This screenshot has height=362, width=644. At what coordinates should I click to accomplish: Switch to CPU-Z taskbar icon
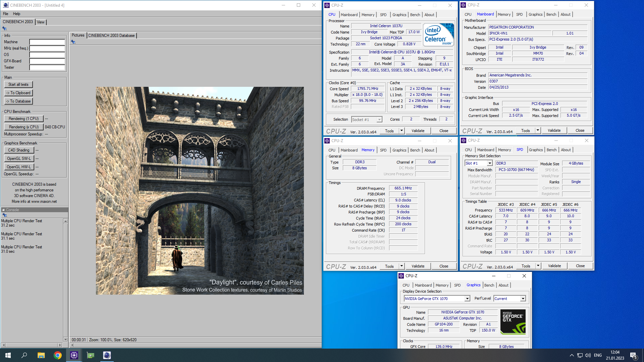pos(74,355)
